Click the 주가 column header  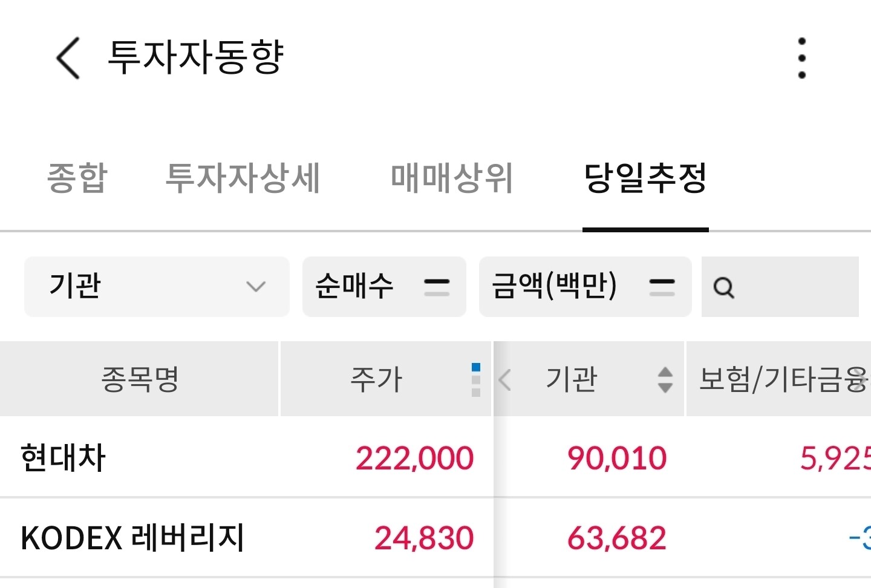(x=376, y=379)
